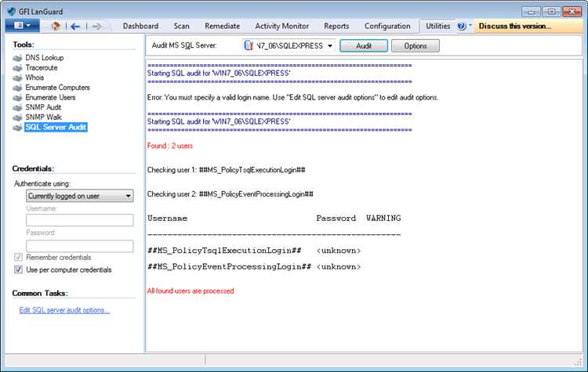Click the Enumerate Users icon

pos(17,98)
